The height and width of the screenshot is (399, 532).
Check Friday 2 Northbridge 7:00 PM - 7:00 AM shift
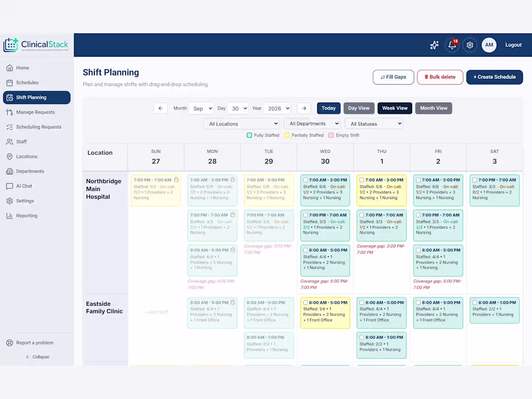[418, 215]
